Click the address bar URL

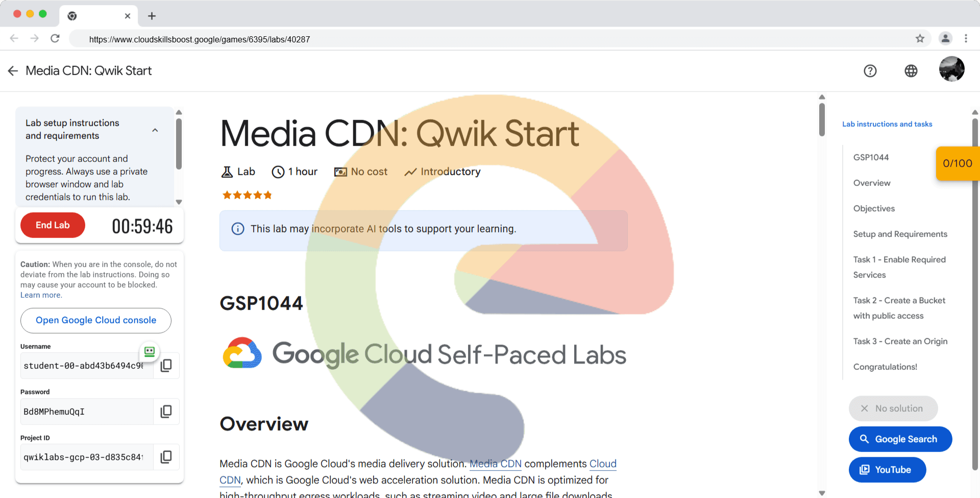click(200, 39)
